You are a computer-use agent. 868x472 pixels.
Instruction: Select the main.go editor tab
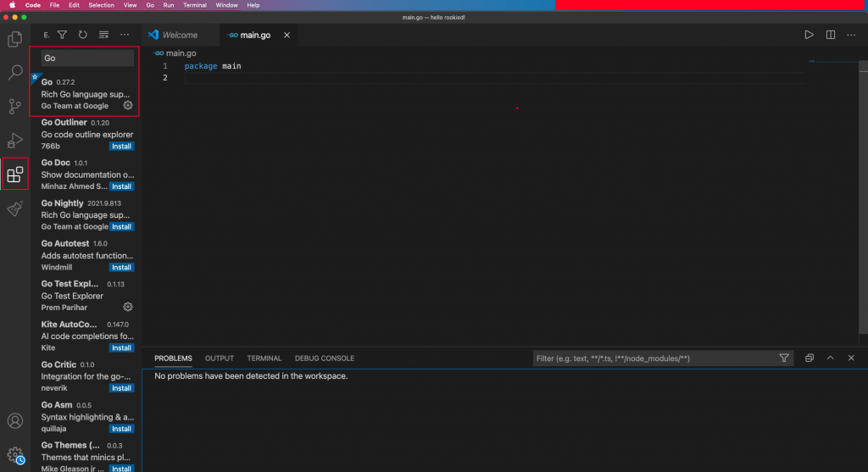[255, 35]
